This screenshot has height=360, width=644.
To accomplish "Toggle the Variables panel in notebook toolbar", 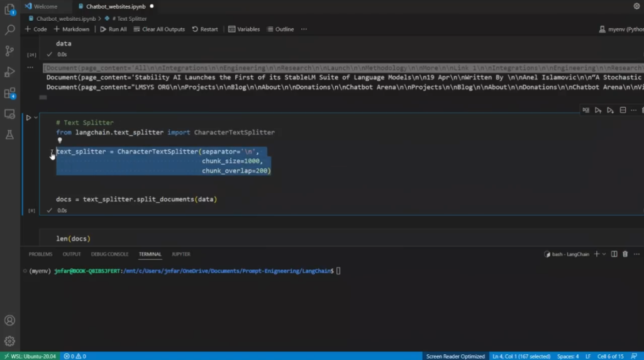I will pyautogui.click(x=243, y=29).
